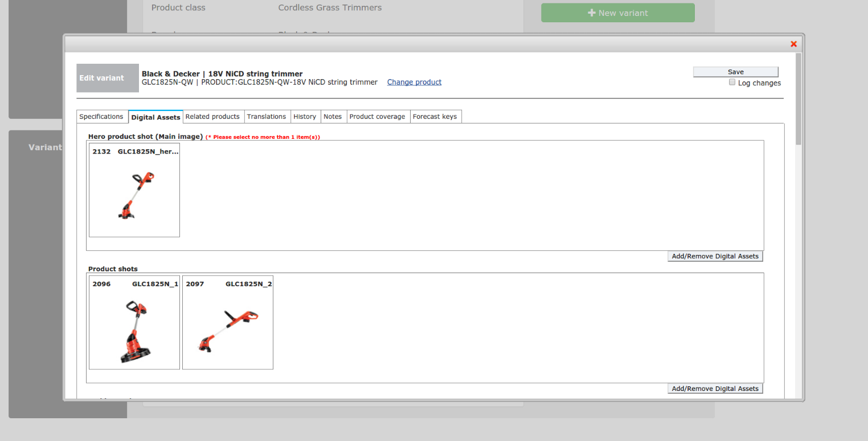Screen dimensions: 868x441
Task: Click the variant title 'Black & Decker | 18V NiCD string trimmer'
Action: 222,74
